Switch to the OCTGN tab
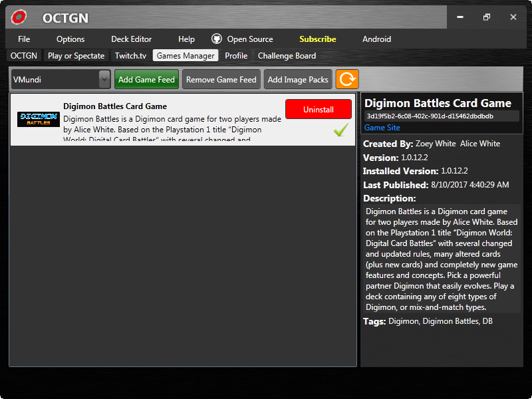This screenshot has height=399, width=532. 24,56
